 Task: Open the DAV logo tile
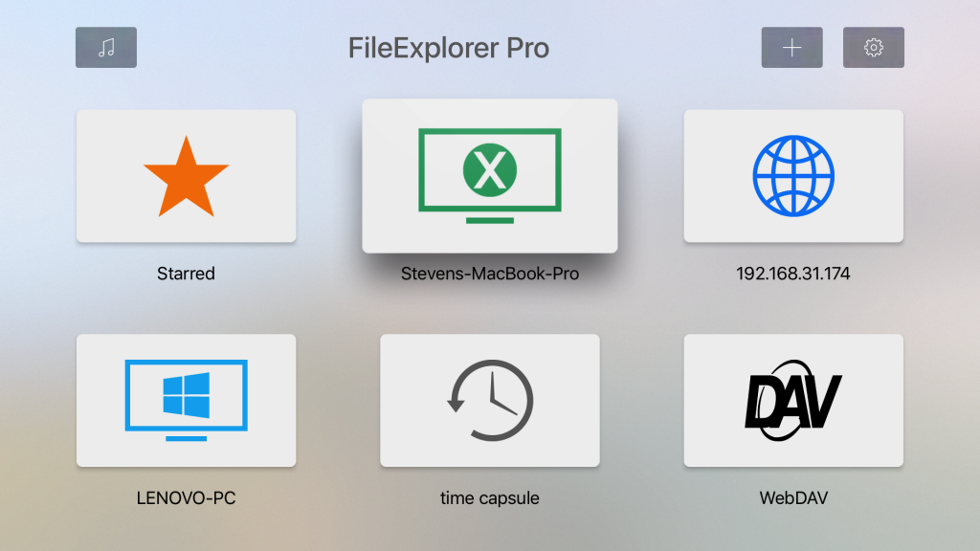point(793,401)
